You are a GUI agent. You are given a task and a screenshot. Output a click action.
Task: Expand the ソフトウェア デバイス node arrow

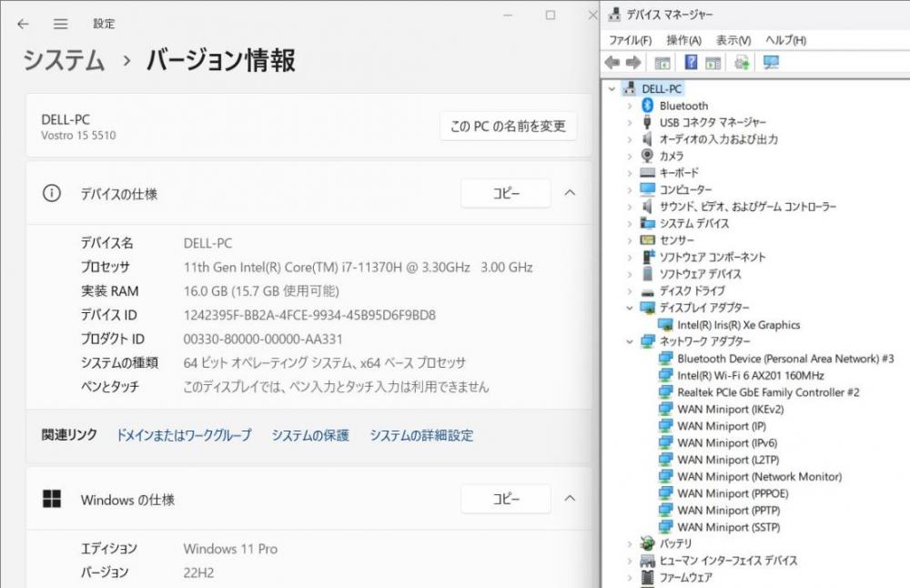point(630,274)
